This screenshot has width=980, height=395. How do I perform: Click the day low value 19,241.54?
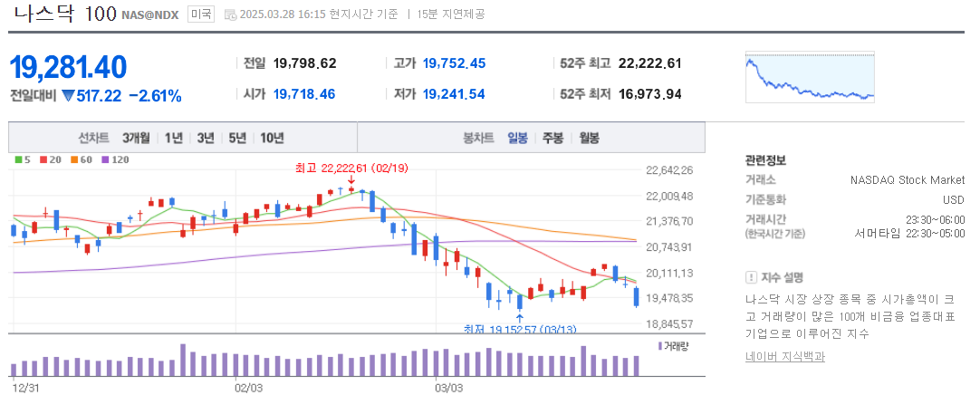click(454, 94)
